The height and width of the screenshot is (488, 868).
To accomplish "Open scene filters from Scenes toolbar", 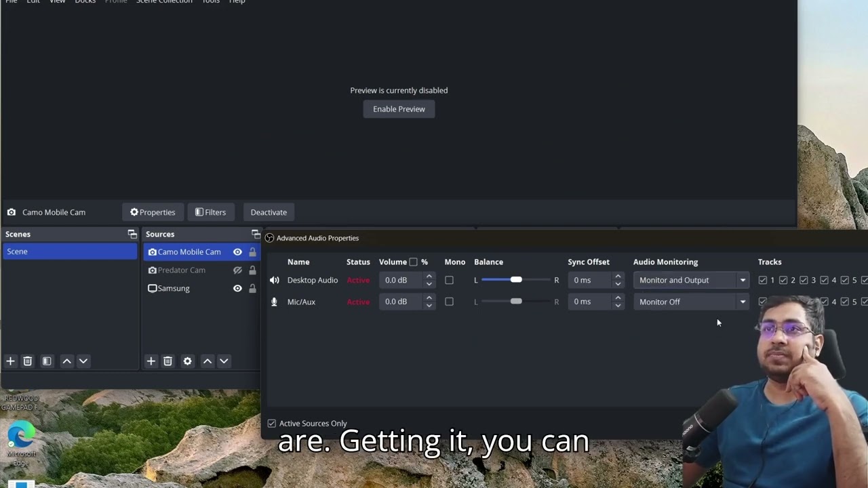I will click(x=47, y=361).
